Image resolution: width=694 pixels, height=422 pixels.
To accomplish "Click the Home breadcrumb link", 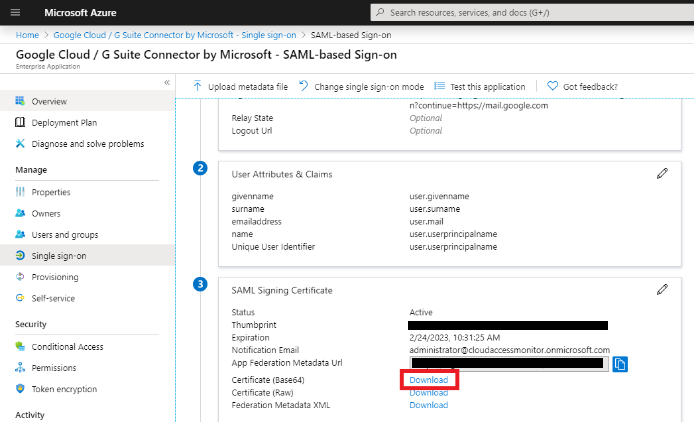I will click(x=27, y=35).
